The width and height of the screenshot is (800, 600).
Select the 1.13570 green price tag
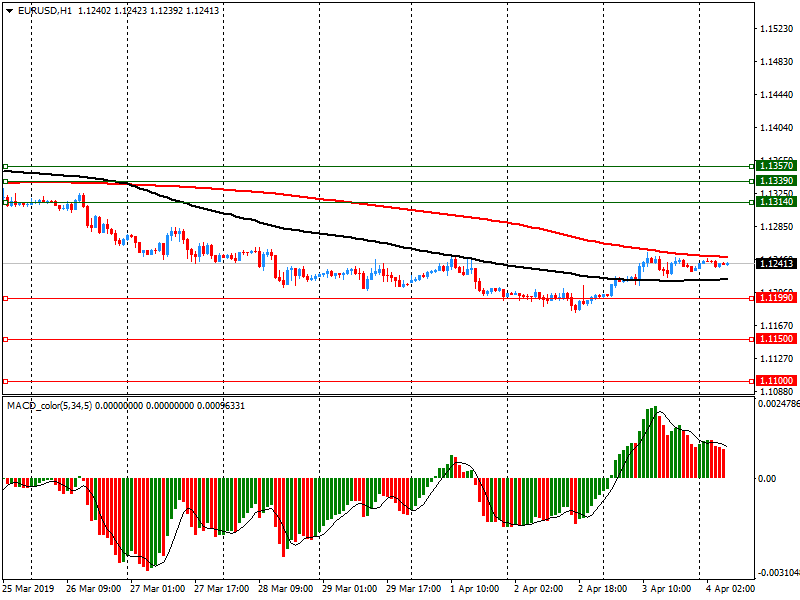pos(776,166)
